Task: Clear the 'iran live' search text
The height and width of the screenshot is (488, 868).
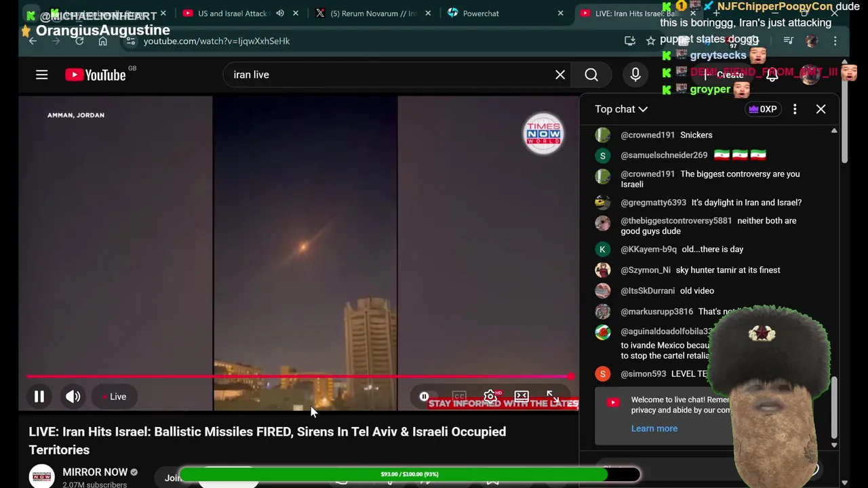Action: point(560,75)
